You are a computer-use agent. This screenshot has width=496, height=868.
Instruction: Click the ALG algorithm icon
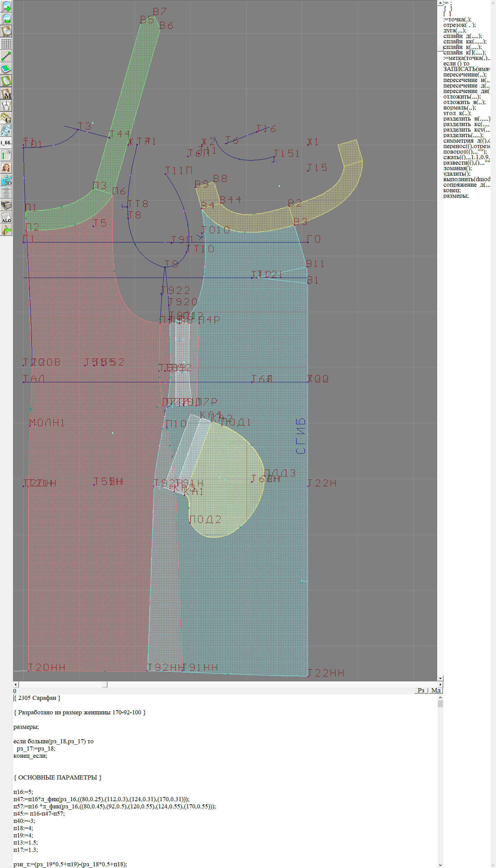click(6, 217)
